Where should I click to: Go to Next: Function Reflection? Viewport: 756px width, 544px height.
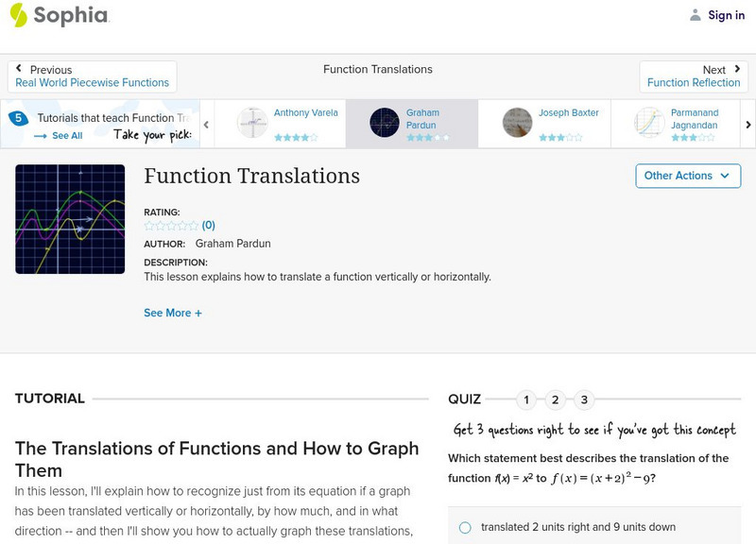click(694, 76)
